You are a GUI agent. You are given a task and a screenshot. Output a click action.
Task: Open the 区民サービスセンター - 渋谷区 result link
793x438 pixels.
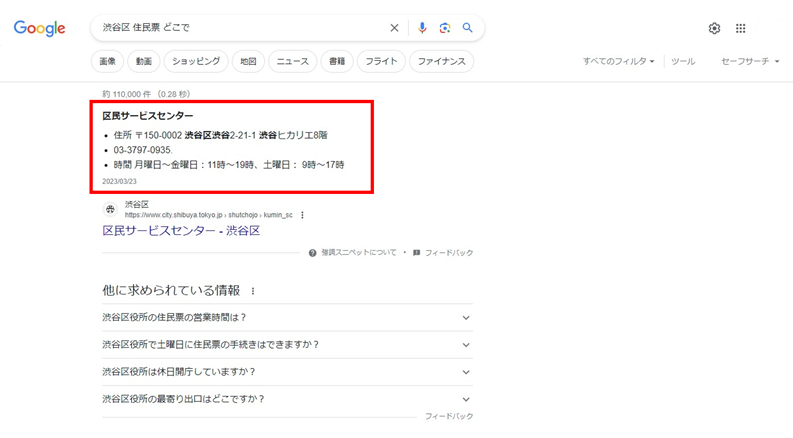pyautogui.click(x=181, y=231)
